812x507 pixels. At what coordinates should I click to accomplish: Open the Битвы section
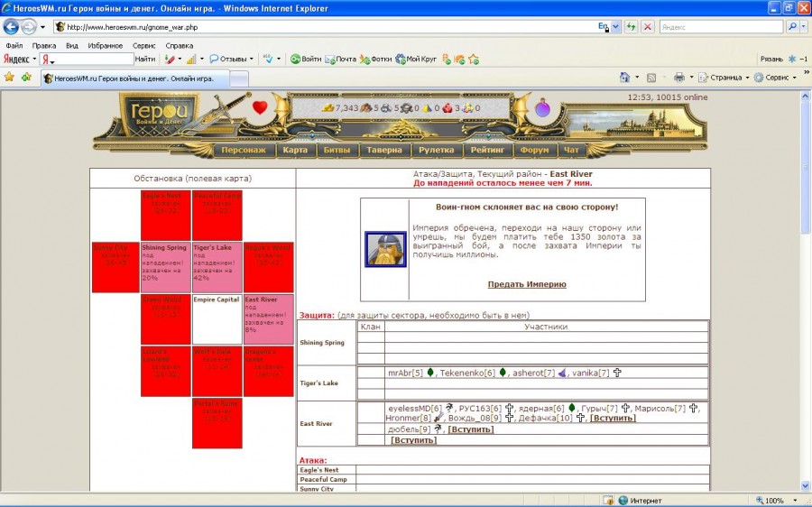pyautogui.click(x=337, y=150)
